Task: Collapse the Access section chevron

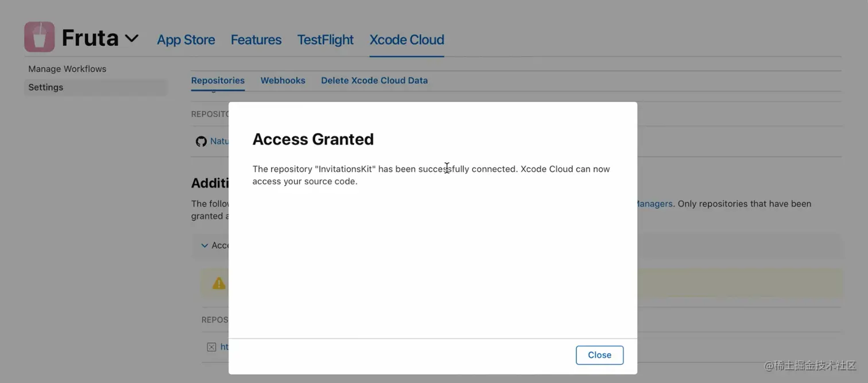Action: pos(204,245)
